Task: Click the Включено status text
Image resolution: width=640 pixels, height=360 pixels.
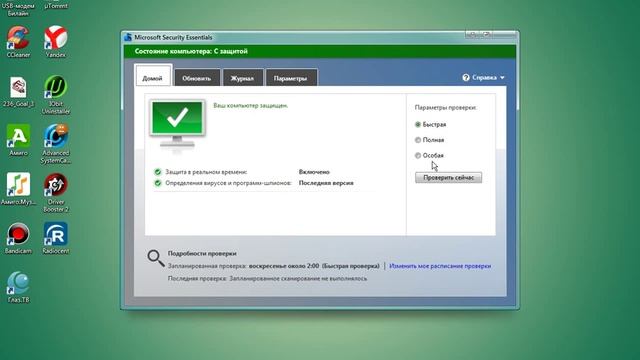Action: point(314,172)
